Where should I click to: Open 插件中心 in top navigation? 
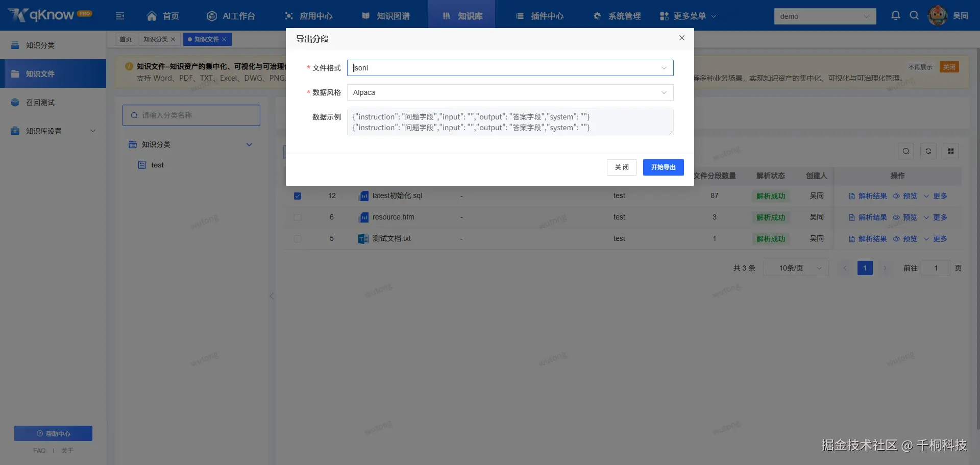tap(540, 16)
